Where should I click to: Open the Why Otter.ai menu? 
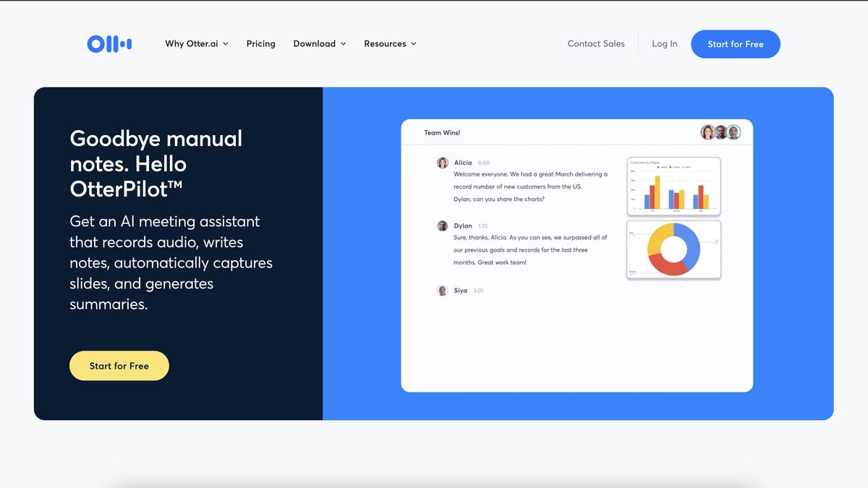[x=197, y=44]
